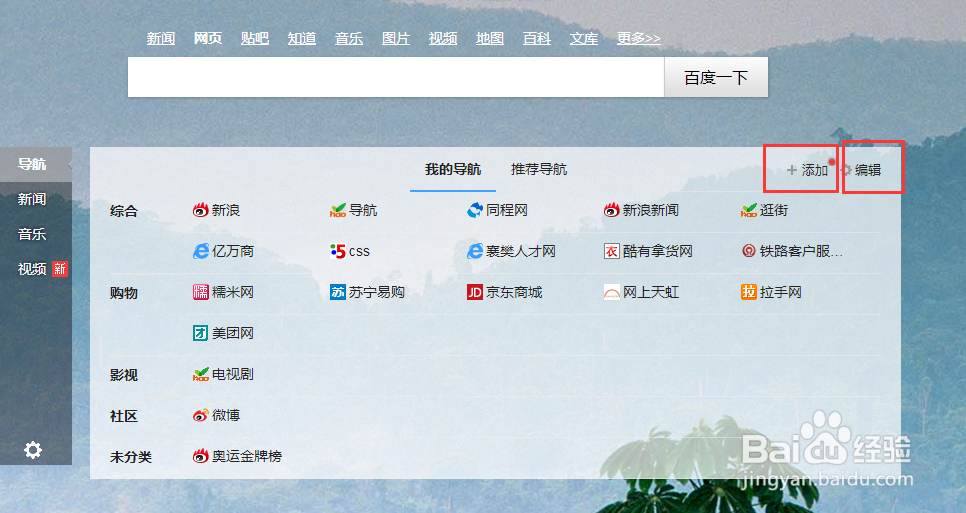
Task: Select 新闻 in left sidebar
Action: point(32,199)
